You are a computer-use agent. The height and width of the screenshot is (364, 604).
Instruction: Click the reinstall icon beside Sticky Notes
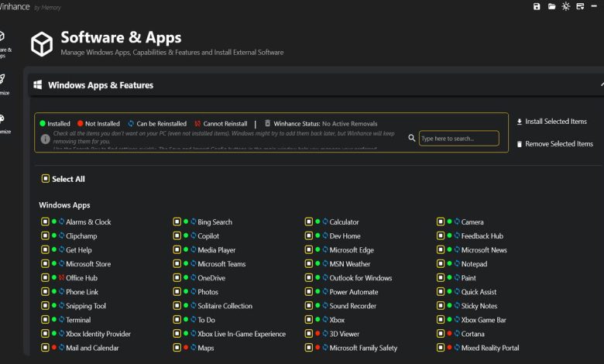457,306
